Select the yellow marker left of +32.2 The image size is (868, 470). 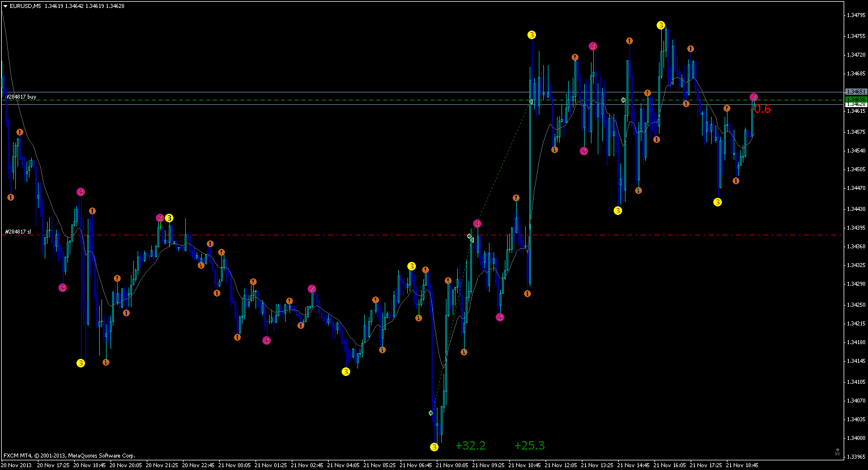434,447
